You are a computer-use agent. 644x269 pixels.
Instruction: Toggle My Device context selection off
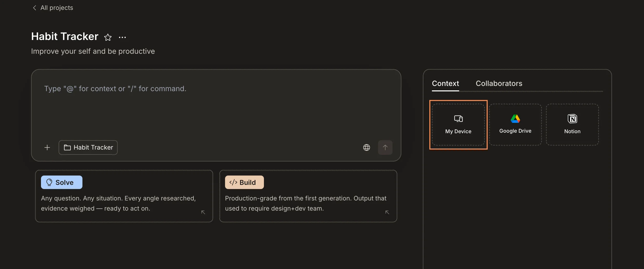(x=458, y=125)
